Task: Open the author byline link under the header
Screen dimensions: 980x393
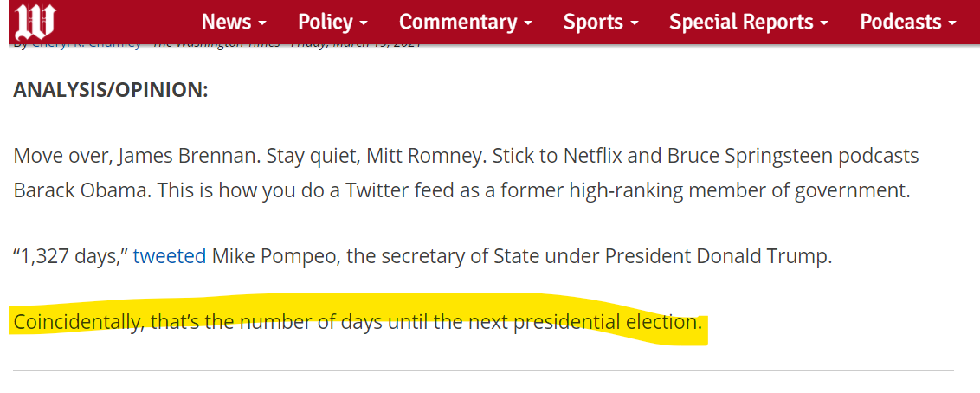Action: (x=87, y=46)
